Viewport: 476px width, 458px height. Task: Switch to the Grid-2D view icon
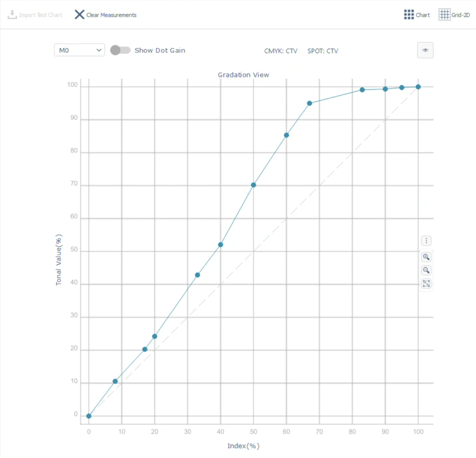tap(444, 15)
